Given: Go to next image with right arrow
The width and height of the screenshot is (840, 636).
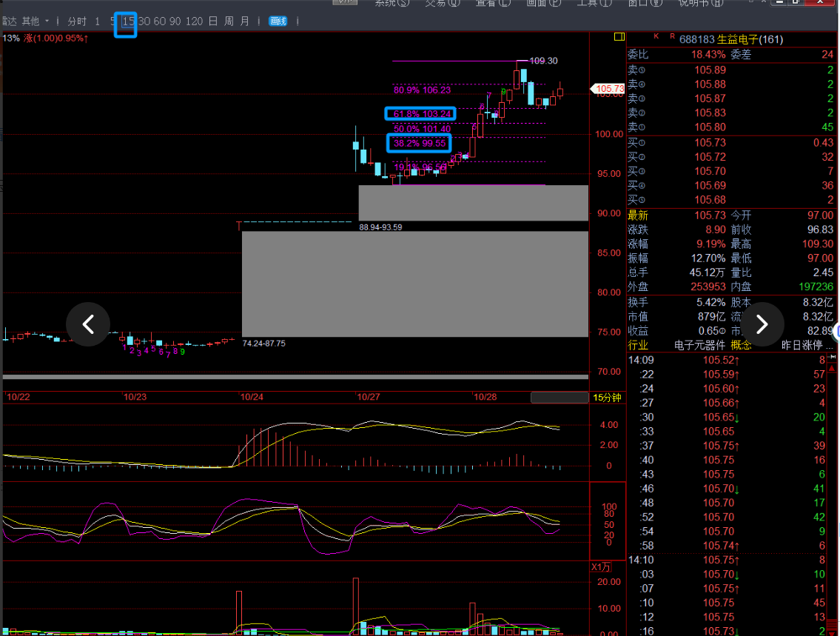Looking at the screenshot, I should coord(762,324).
